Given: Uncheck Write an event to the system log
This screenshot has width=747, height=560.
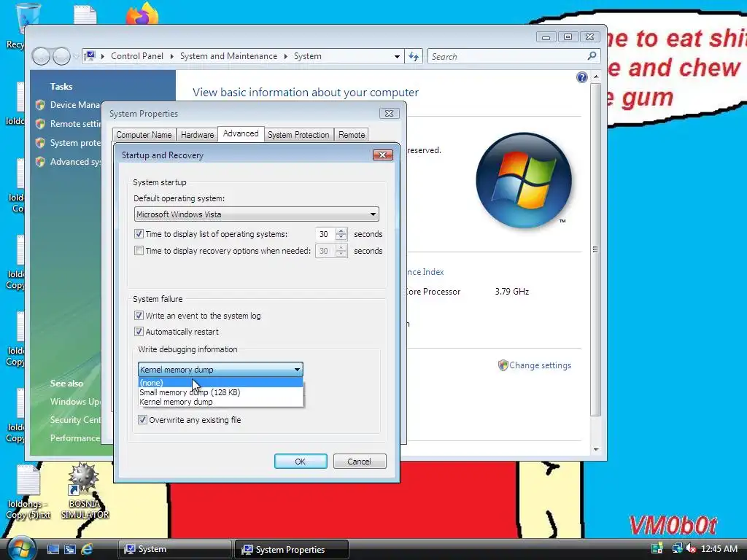Looking at the screenshot, I should [139, 315].
